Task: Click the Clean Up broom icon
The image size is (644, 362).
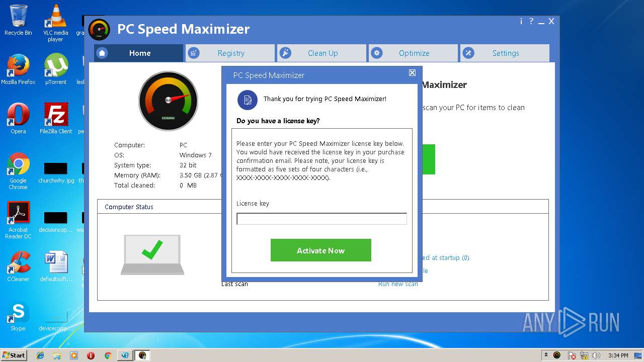Action: tap(285, 53)
